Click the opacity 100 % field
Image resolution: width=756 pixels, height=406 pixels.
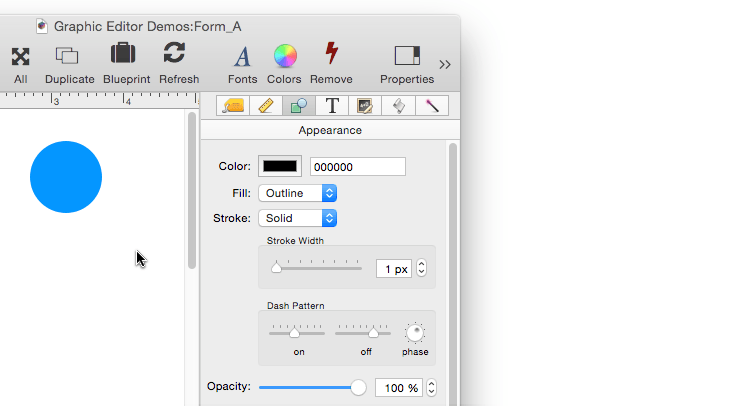point(399,388)
